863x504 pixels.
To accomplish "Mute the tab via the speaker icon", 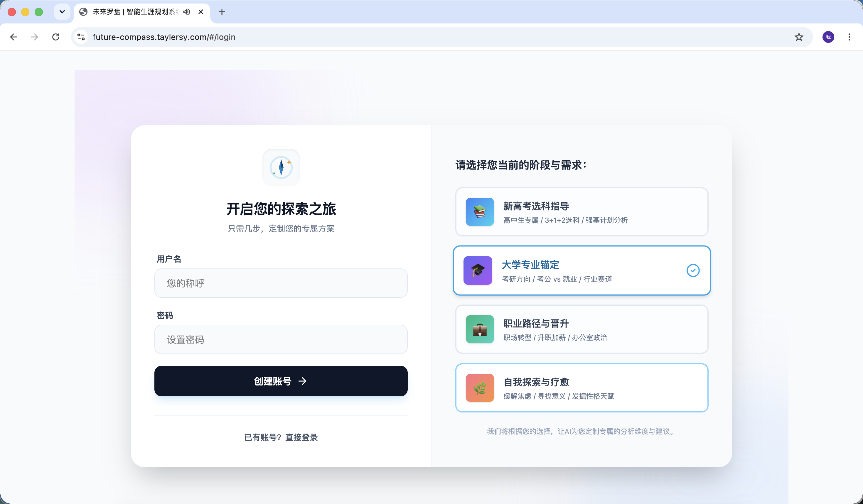I will click(x=187, y=12).
